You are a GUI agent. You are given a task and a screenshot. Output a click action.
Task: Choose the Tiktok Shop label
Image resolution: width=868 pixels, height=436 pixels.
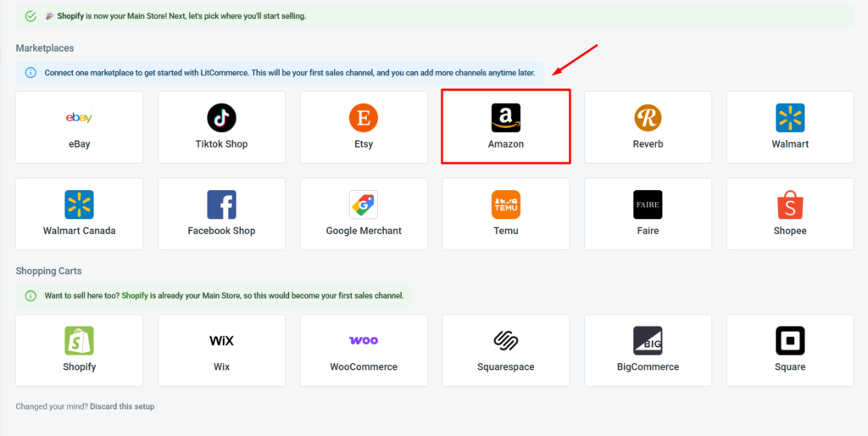point(221,144)
